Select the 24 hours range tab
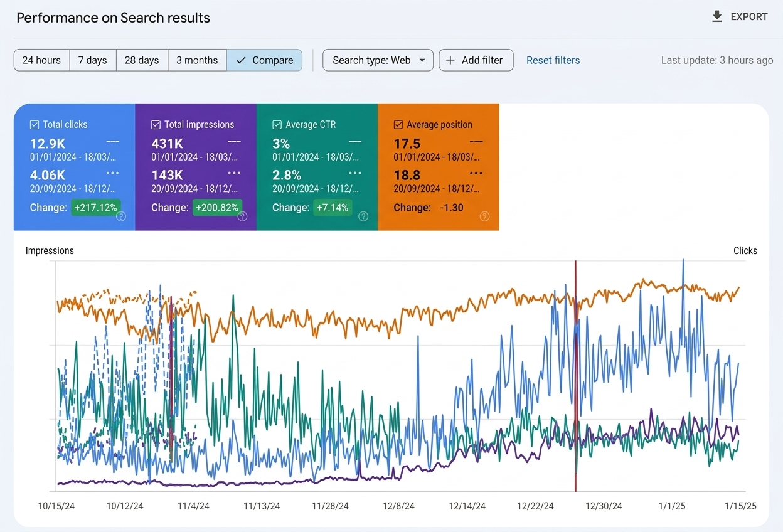The image size is (783, 532). pos(41,60)
